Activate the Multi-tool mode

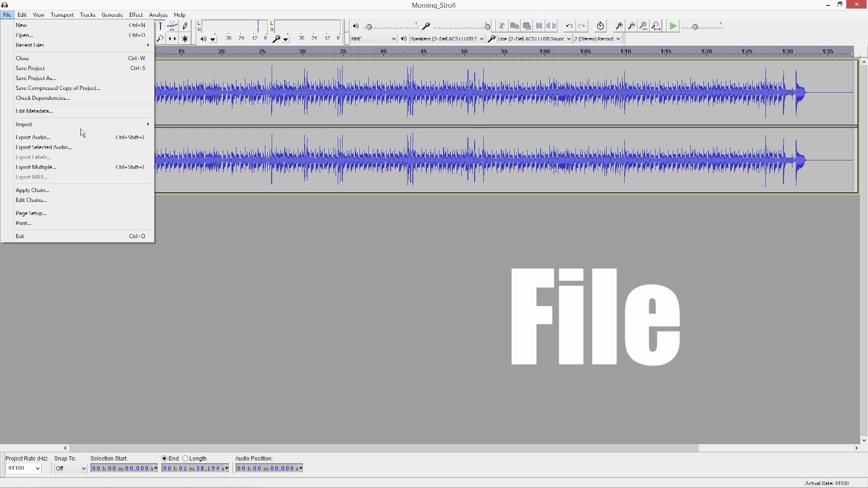185,38
